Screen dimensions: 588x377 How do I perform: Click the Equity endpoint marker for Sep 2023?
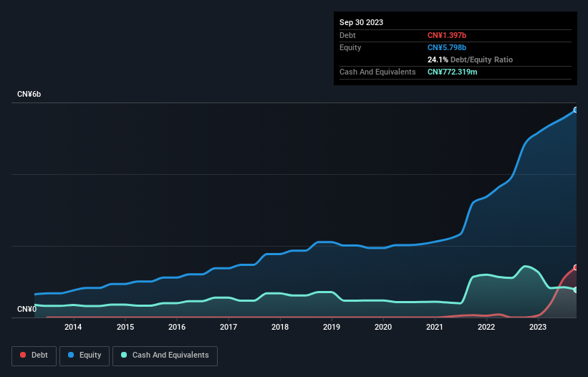click(576, 110)
